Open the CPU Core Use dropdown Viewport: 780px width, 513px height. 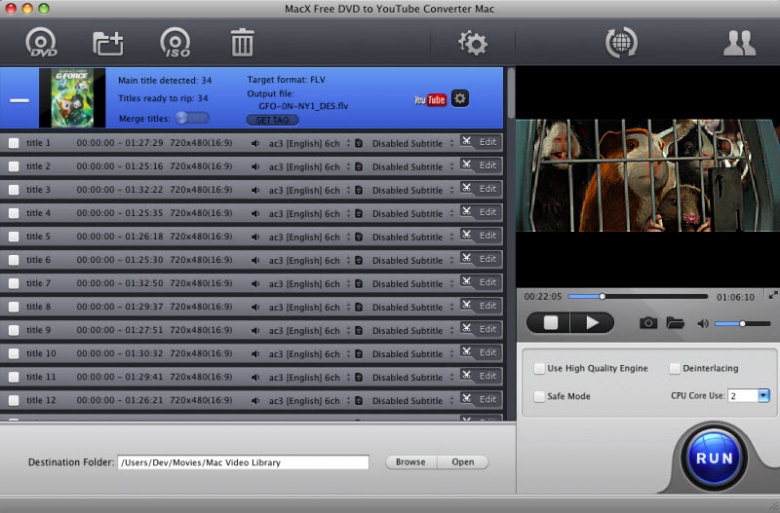click(763, 396)
